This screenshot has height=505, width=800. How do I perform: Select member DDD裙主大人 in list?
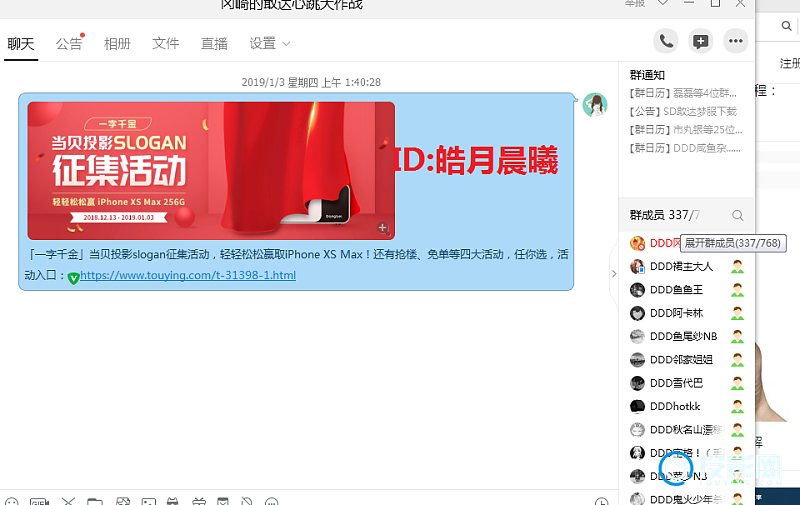click(x=681, y=267)
